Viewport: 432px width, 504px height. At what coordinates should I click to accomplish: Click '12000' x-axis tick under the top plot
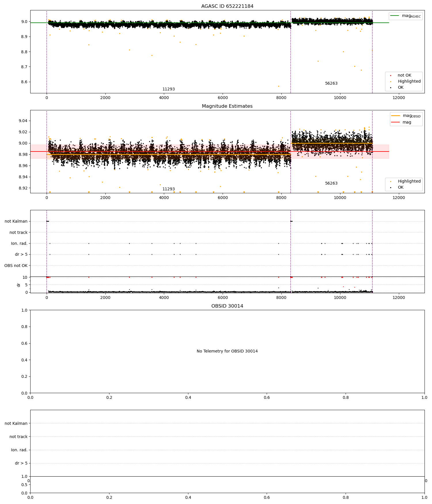pyautogui.click(x=399, y=98)
